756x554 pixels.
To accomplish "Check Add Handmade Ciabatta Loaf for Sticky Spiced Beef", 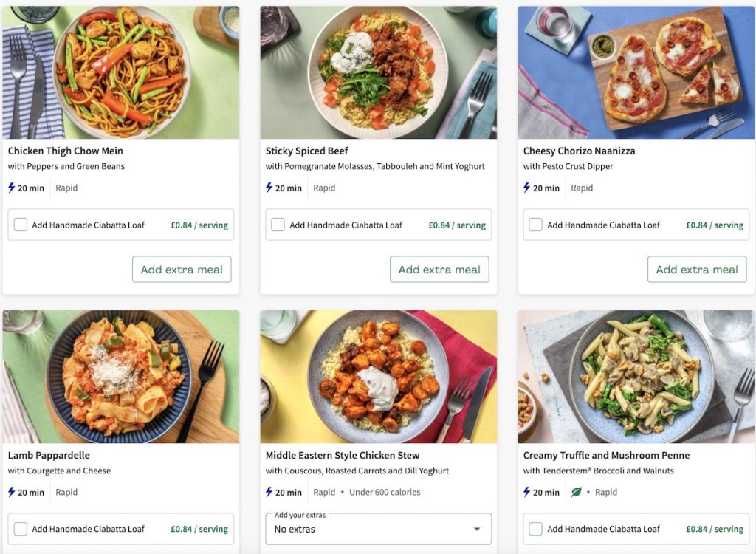I will pos(278,225).
